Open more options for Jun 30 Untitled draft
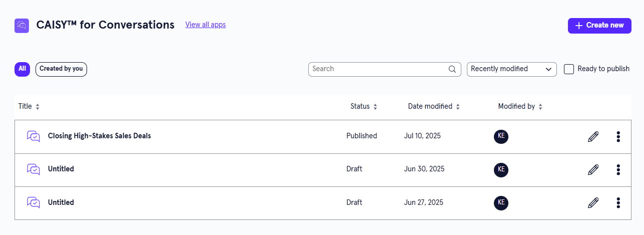 618,170
